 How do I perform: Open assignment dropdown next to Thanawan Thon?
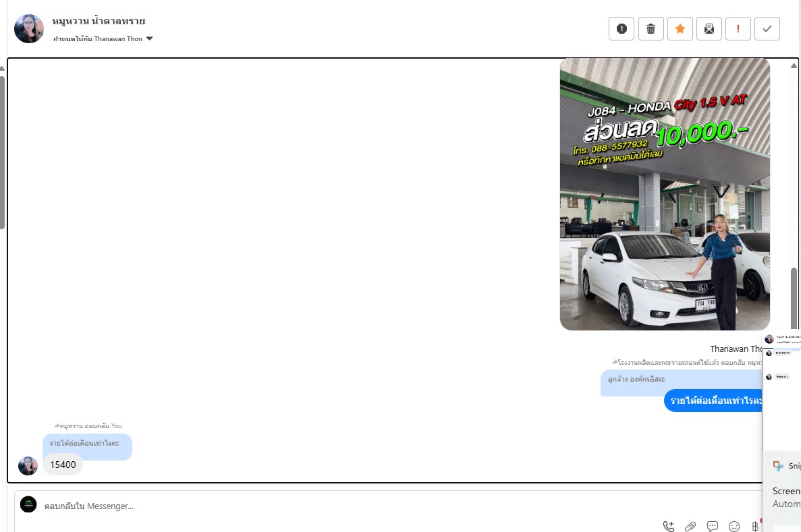click(x=149, y=38)
